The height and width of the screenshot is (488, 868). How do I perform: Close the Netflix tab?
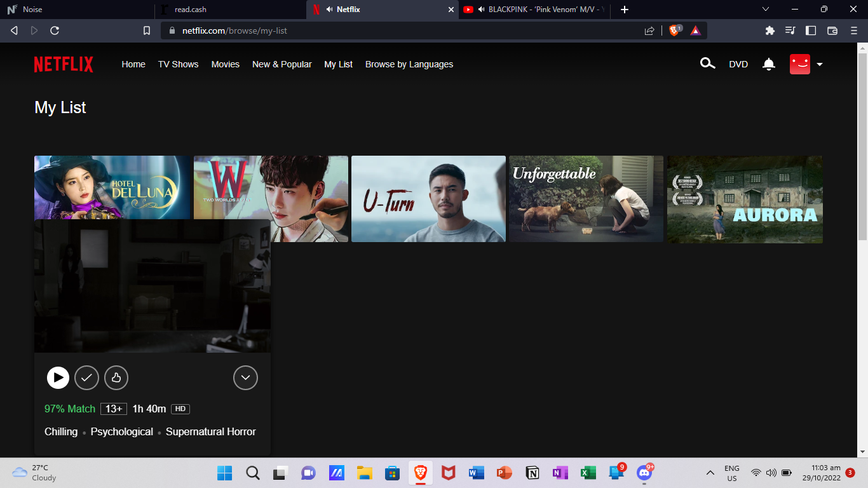click(x=451, y=10)
